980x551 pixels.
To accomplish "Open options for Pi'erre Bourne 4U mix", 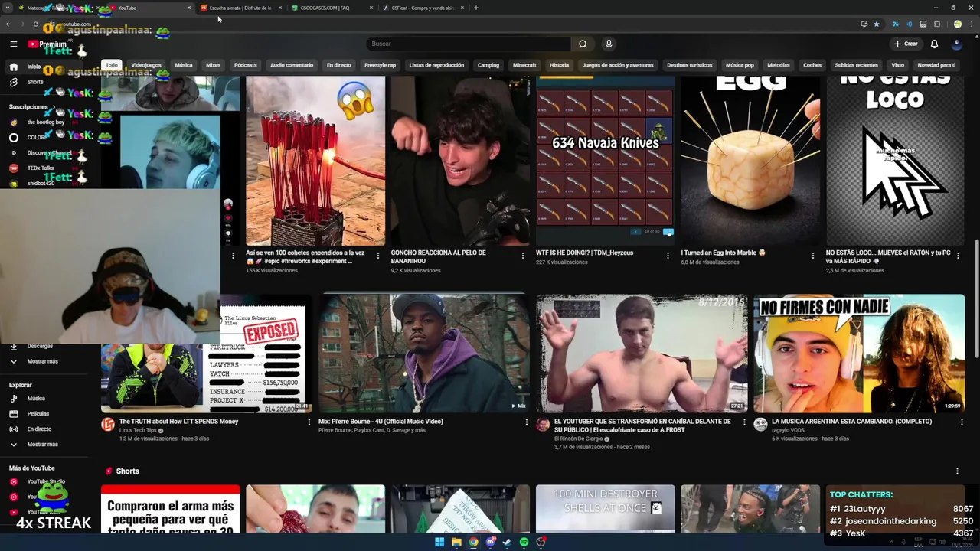I will pyautogui.click(x=526, y=422).
